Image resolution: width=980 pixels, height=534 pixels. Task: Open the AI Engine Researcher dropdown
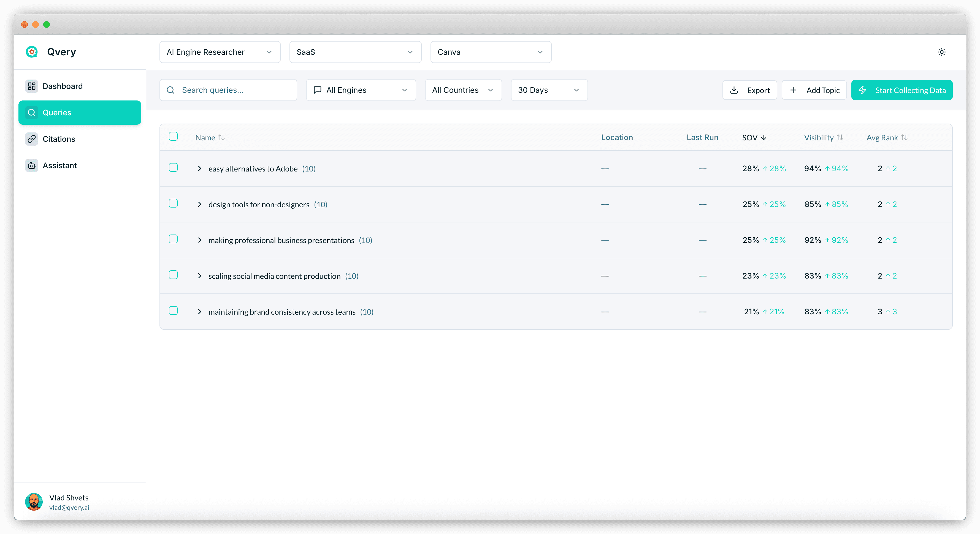tap(220, 52)
